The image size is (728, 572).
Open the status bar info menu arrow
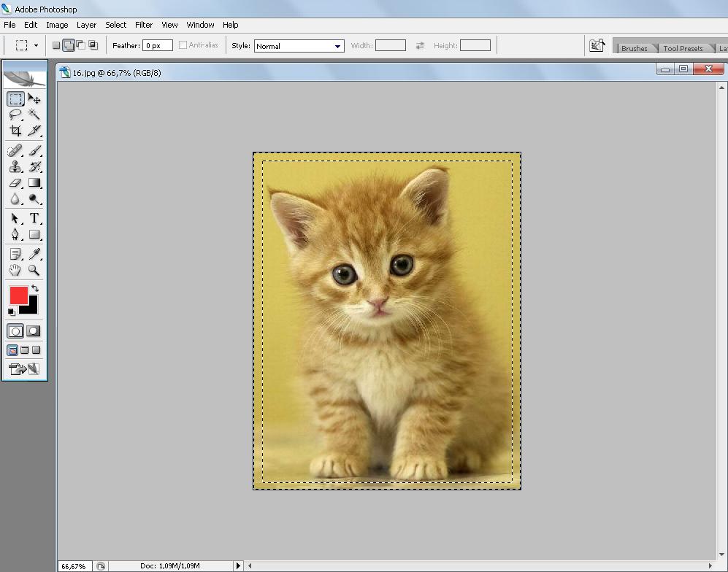(x=238, y=566)
